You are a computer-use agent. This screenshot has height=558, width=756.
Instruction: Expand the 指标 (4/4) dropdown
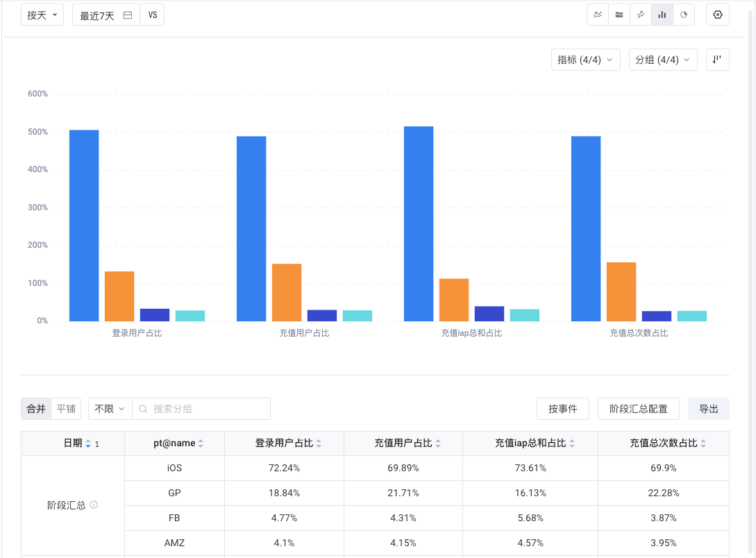[x=585, y=60]
